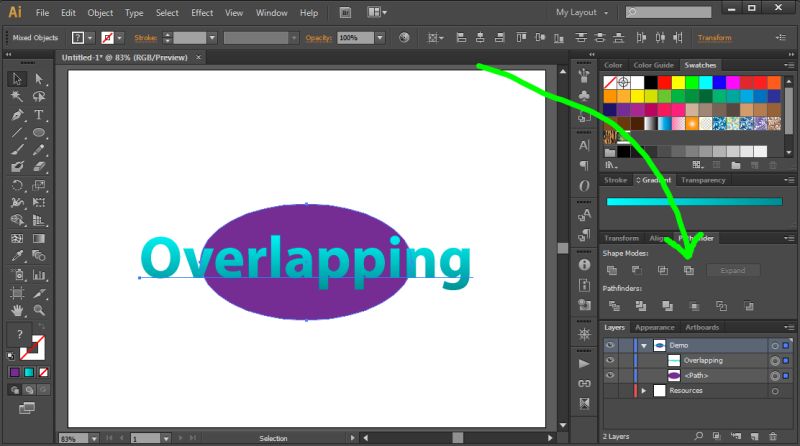Open the zoom level dropdown at 83%

coord(94,438)
